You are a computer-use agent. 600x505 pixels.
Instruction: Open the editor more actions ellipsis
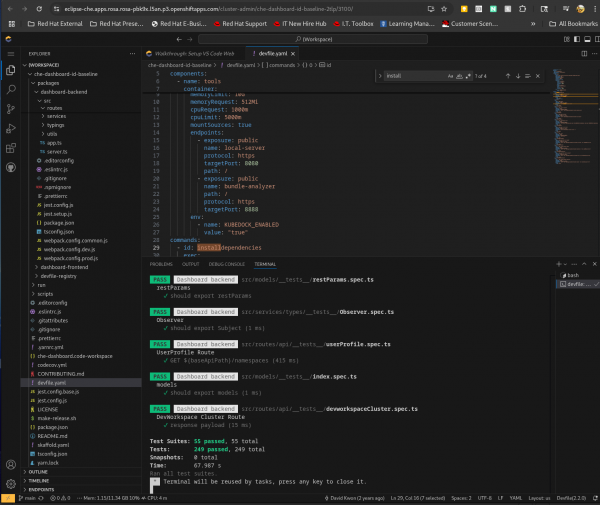[594, 54]
